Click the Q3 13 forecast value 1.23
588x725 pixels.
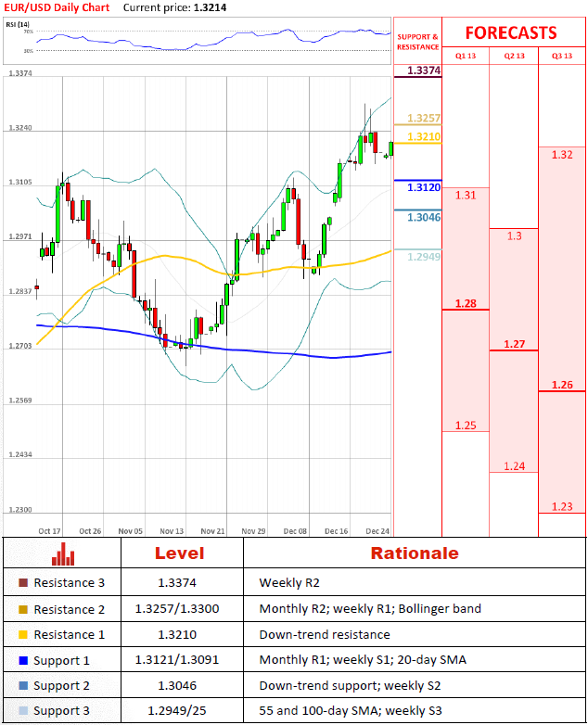pyautogui.click(x=562, y=507)
